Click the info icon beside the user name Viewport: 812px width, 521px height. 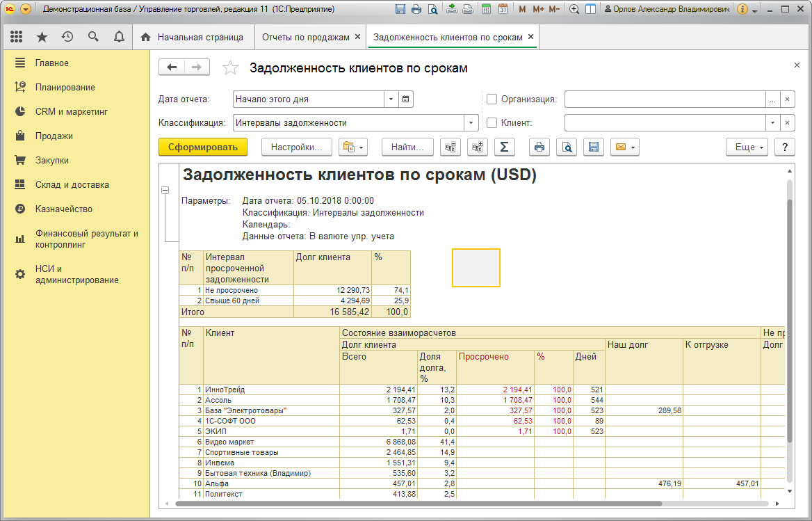742,9
